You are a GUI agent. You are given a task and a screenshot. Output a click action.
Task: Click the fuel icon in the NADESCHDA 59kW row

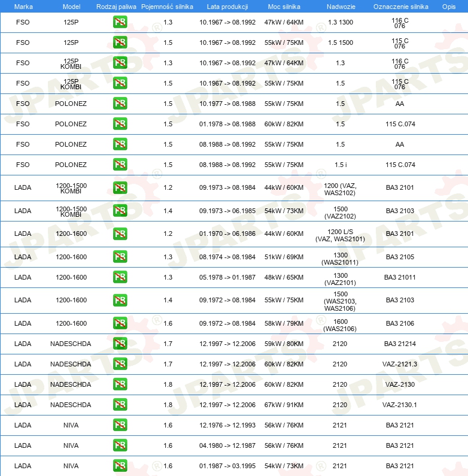pos(120,344)
